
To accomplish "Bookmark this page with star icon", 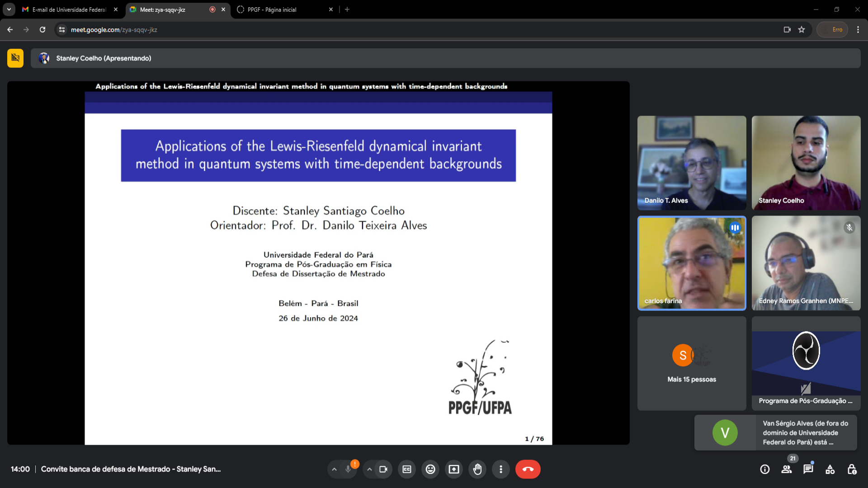I will (x=802, y=30).
